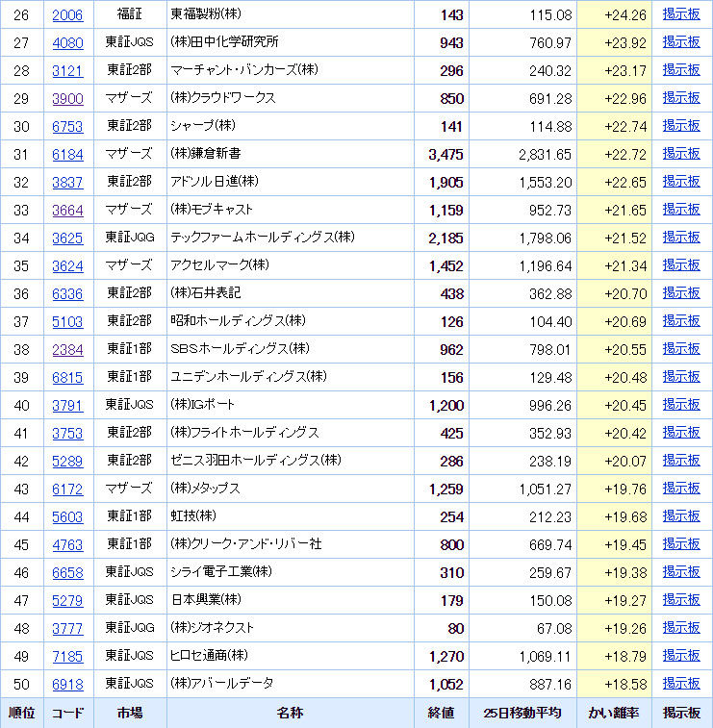Screen dimensions: 713x728
Task: Open 掲示板 link for 日本興業(株)
Action: (x=681, y=600)
